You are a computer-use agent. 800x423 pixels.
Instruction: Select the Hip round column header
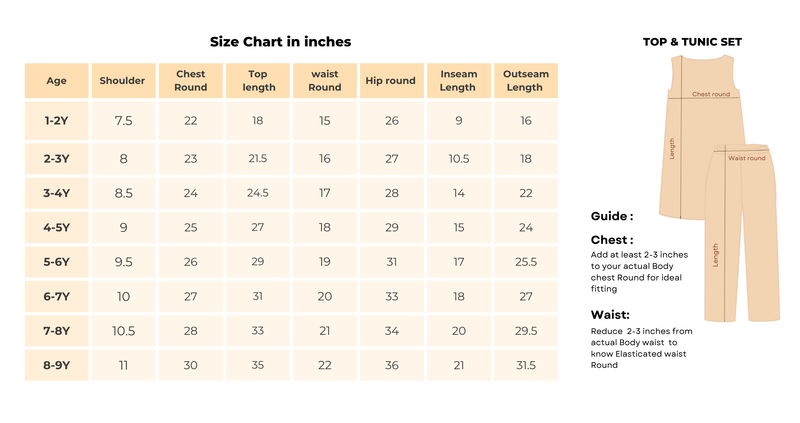pyautogui.click(x=391, y=81)
